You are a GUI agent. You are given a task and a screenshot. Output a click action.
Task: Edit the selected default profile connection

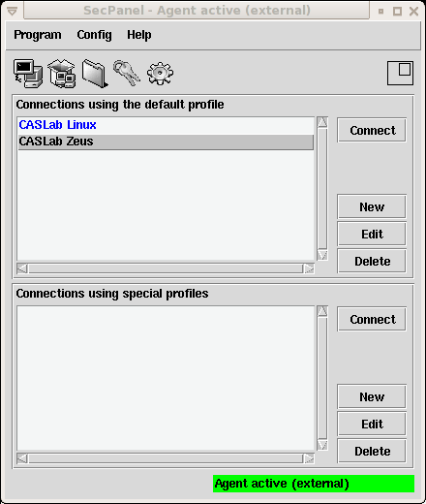click(372, 234)
